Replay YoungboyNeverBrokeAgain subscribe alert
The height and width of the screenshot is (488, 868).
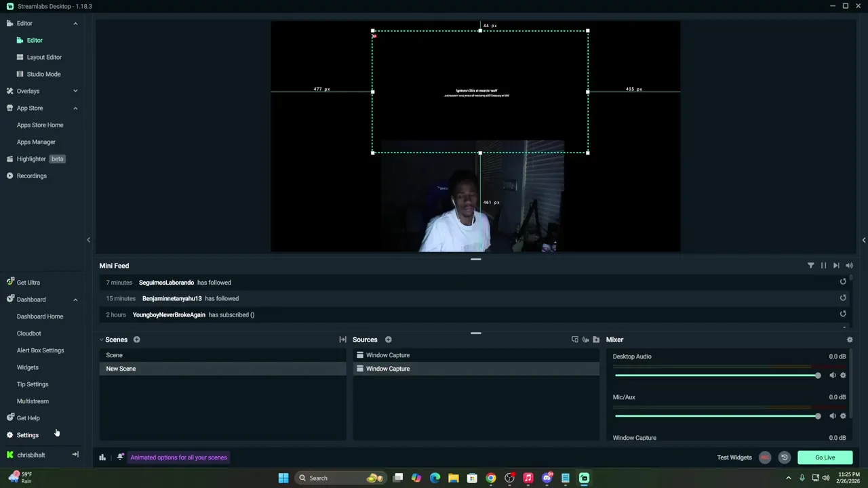point(843,314)
